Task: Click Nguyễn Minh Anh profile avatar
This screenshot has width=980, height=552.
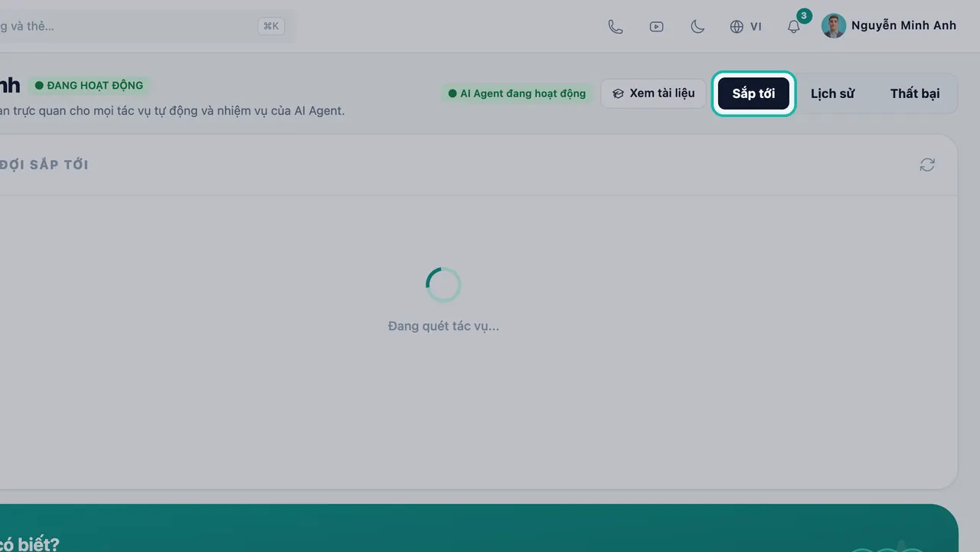Action: (x=834, y=26)
